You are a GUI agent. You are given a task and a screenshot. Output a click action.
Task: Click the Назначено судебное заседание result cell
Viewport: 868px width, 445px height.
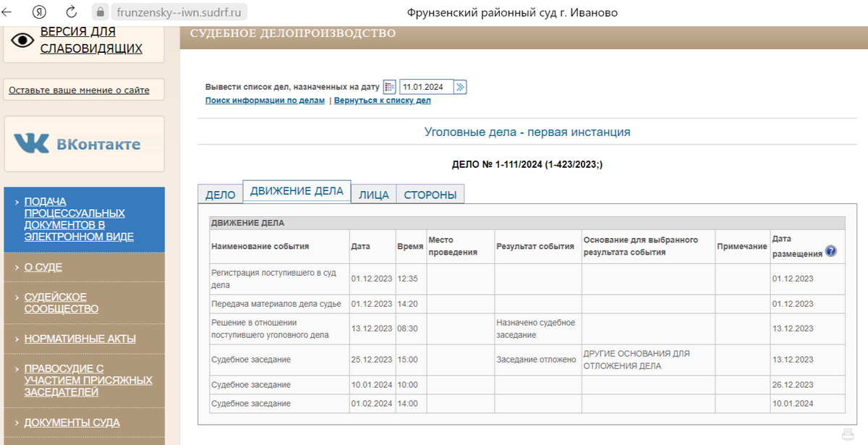pyautogui.click(x=538, y=329)
